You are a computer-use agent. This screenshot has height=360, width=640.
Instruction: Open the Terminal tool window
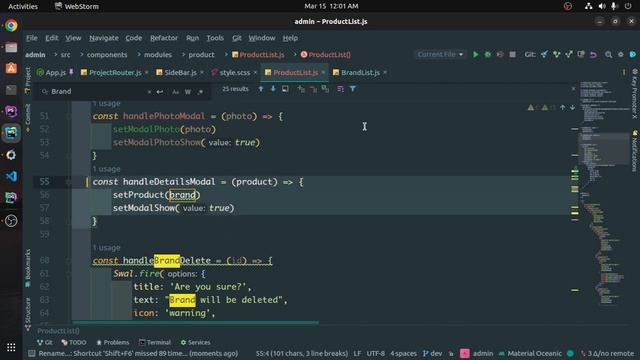[x=155, y=342]
